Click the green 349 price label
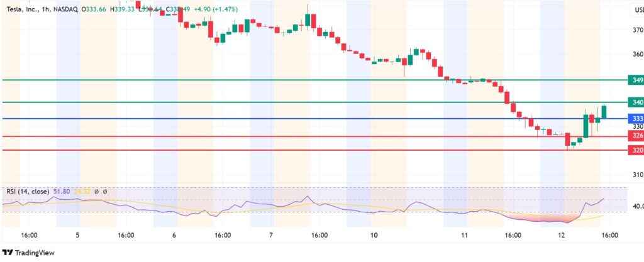Screen dimensions: 644x262 coord(636,80)
